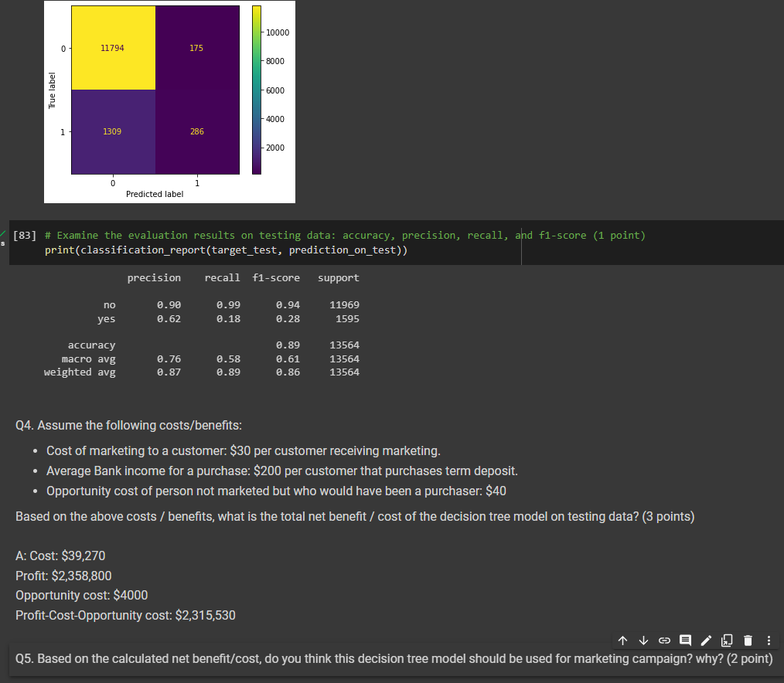Click the 'Cost of marketing to a customer' bullet

pos(244,450)
